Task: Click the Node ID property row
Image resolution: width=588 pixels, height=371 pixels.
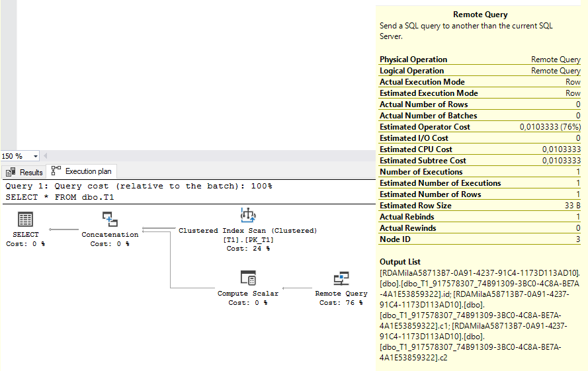Action: pos(480,239)
